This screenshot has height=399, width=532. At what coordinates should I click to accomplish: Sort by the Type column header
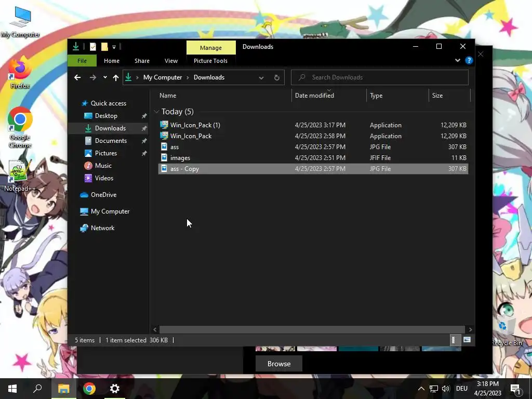397,96
